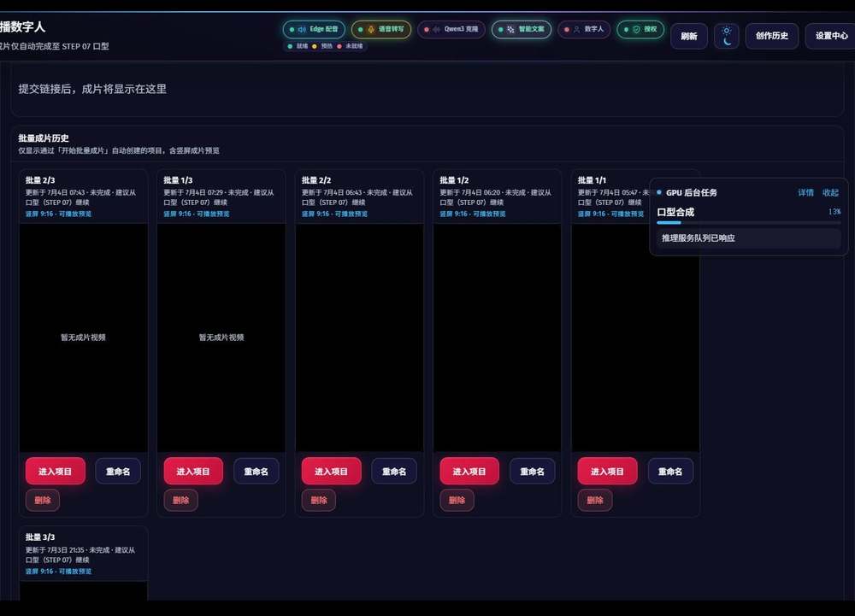Click 重命名 on the 批量 1/3 card
This screenshot has width=855, height=616.
click(256, 471)
